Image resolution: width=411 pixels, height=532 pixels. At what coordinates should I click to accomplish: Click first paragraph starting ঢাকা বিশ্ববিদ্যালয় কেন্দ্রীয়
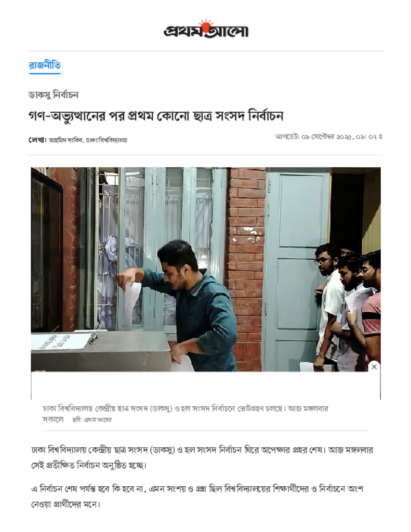[x=202, y=457]
